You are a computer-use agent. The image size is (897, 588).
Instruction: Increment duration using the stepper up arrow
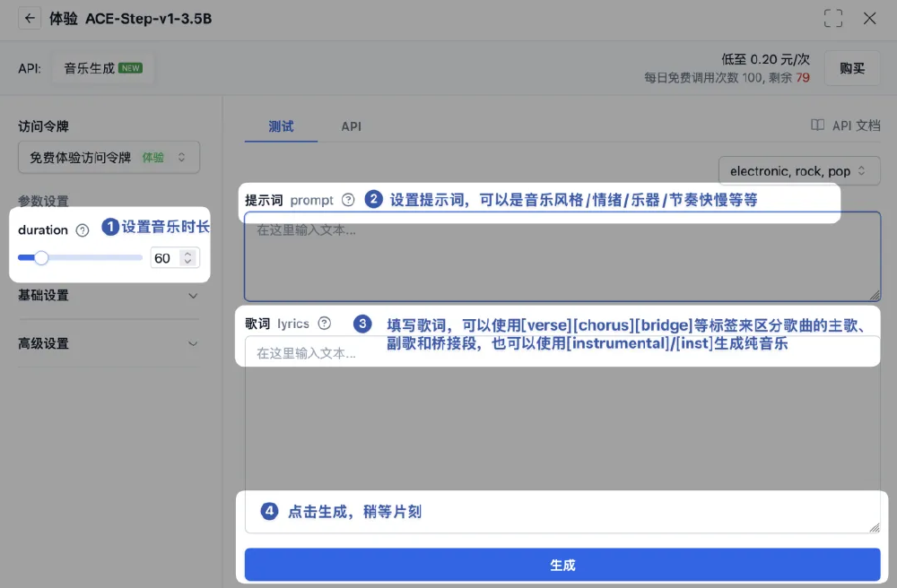click(187, 252)
